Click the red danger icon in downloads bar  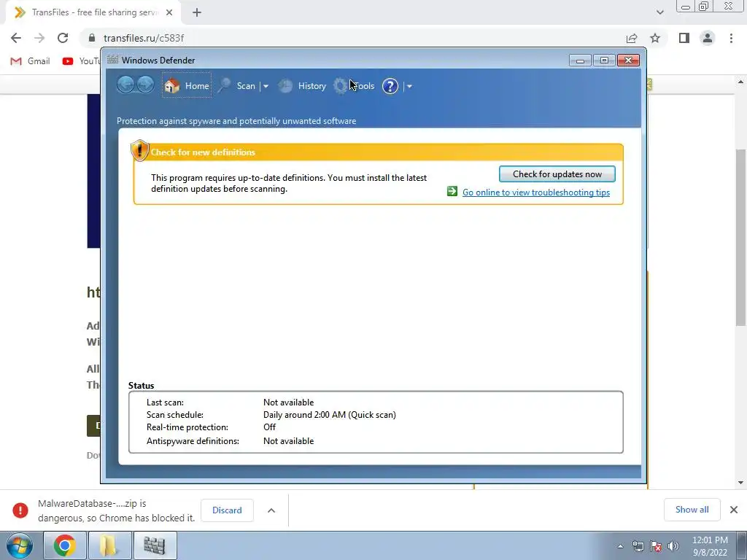click(20, 510)
